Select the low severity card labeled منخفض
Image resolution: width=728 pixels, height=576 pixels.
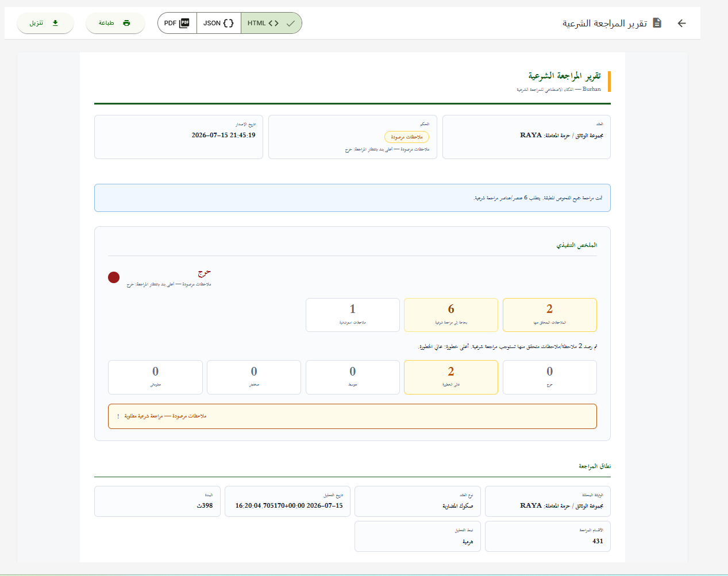pyautogui.click(x=254, y=377)
